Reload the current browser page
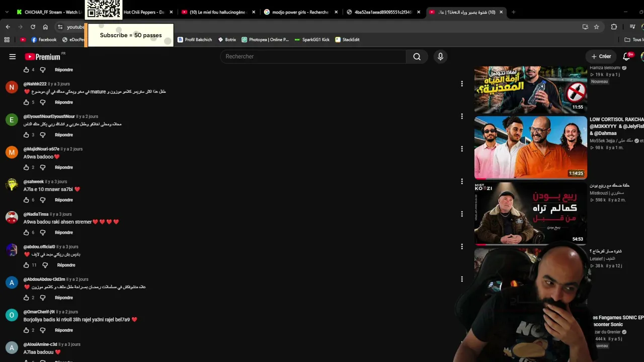 (x=33, y=27)
